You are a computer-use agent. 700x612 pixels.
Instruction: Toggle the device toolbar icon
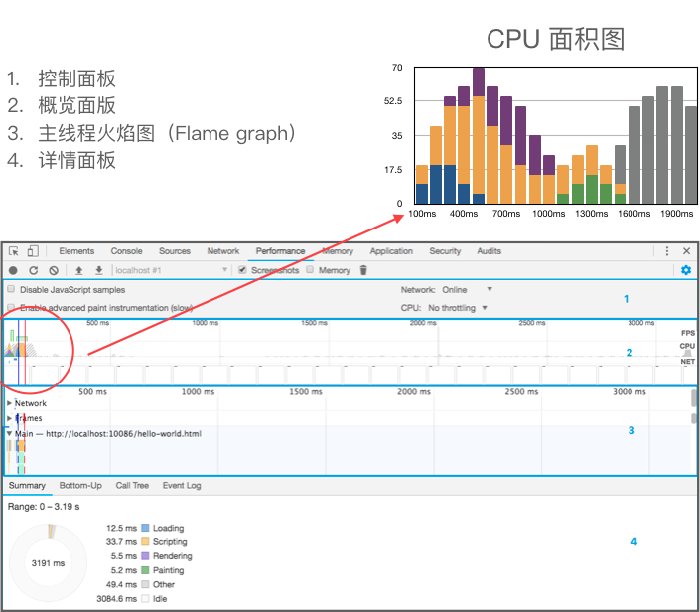coord(33,251)
